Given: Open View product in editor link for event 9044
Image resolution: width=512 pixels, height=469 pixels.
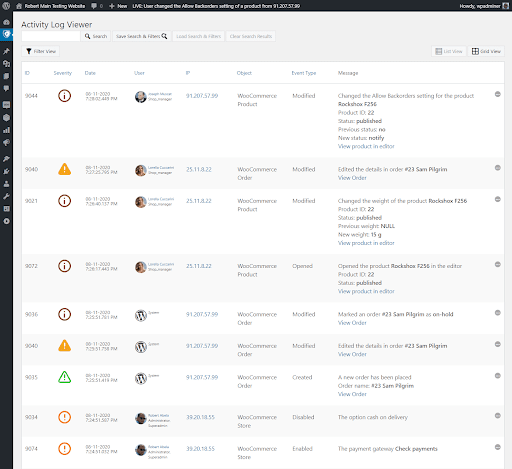Looking at the screenshot, I should tap(366, 146).
